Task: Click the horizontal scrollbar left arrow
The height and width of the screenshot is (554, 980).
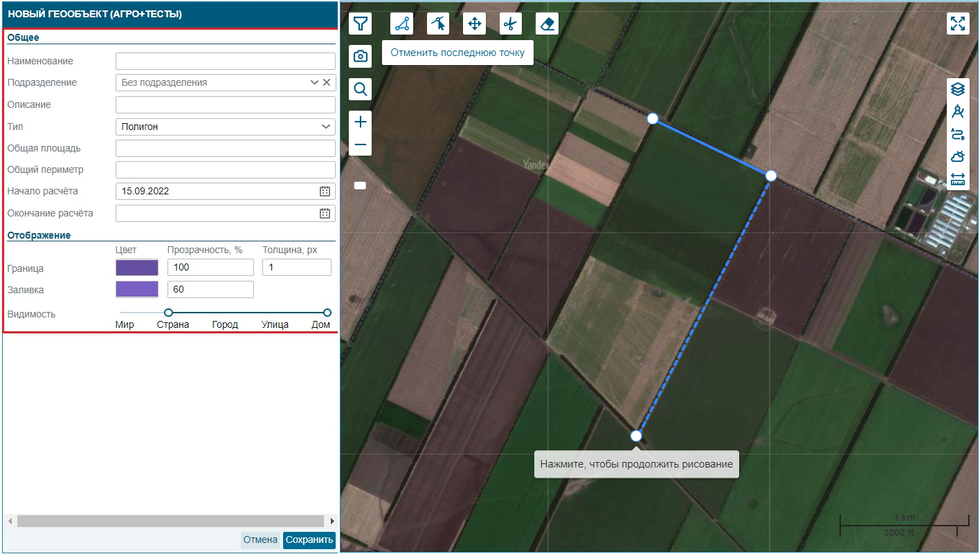Action: [10, 521]
